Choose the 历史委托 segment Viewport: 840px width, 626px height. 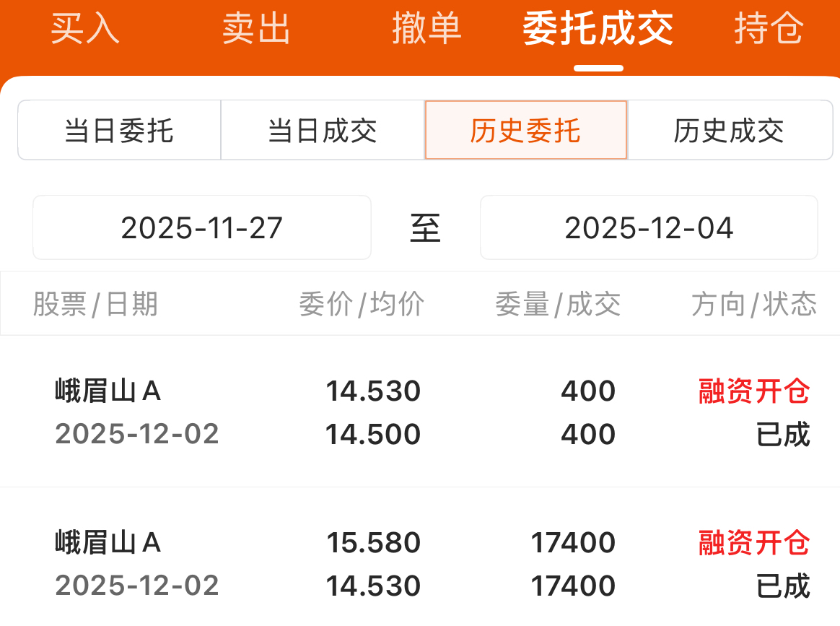click(x=526, y=131)
